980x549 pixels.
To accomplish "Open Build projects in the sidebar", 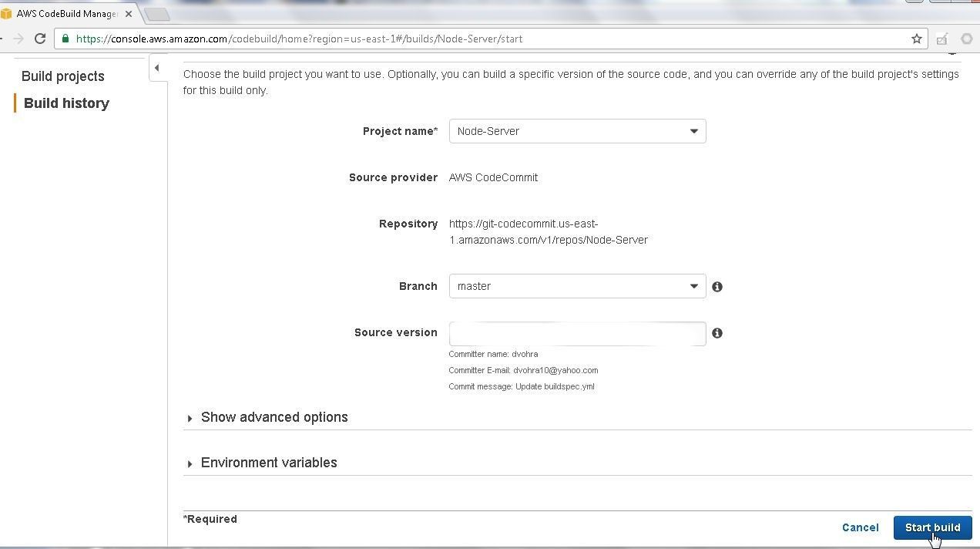I will point(63,76).
